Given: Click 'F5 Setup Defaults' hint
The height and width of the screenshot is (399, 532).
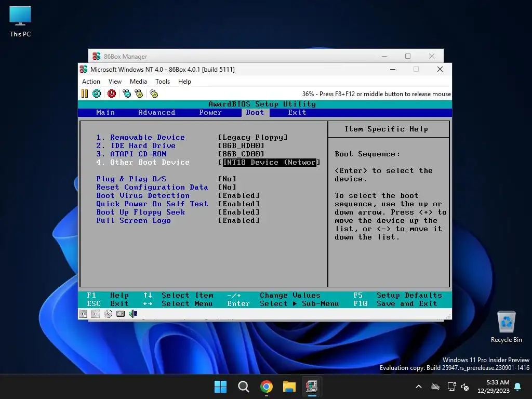Looking at the screenshot, I should pos(397,295).
